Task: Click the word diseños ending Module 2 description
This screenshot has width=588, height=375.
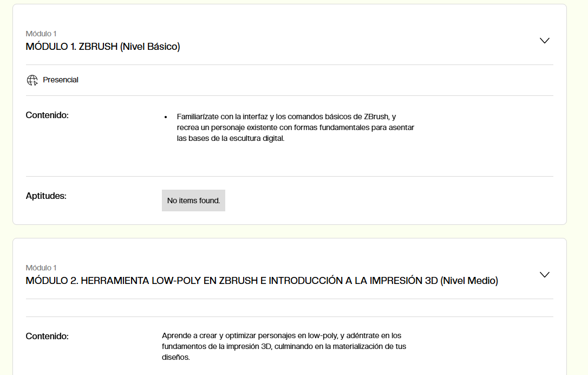Action: point(175,357)
